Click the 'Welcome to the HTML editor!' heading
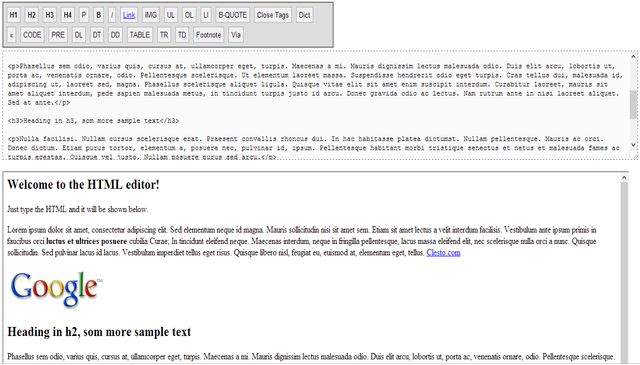This screenshot has width=640, height=365. point(83,185)
